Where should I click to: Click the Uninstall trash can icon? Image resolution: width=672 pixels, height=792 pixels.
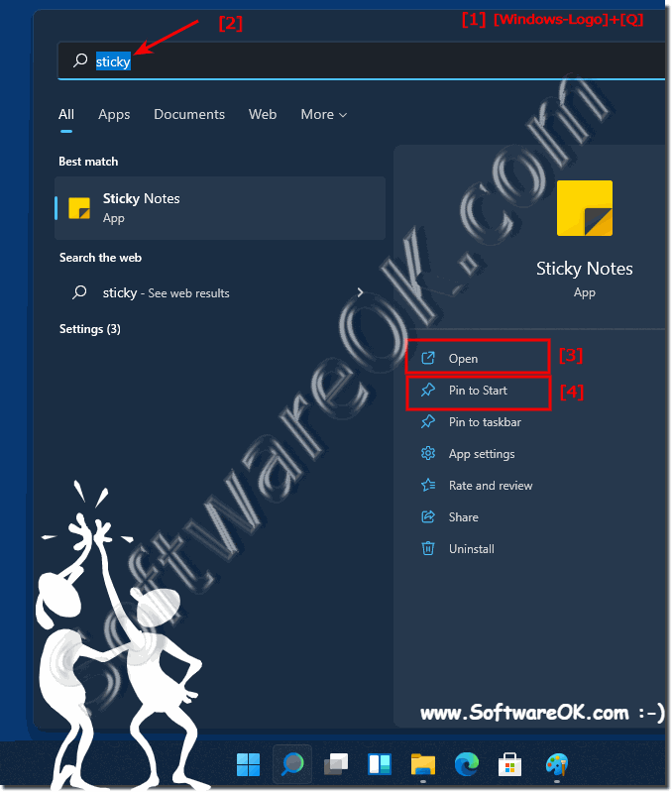point(428,548)
